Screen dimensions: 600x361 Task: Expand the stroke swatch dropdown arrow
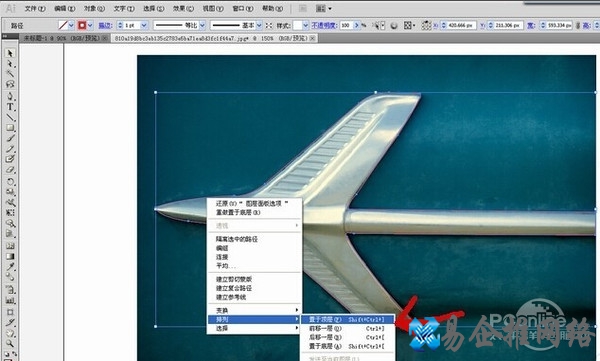tap(90, 26)
